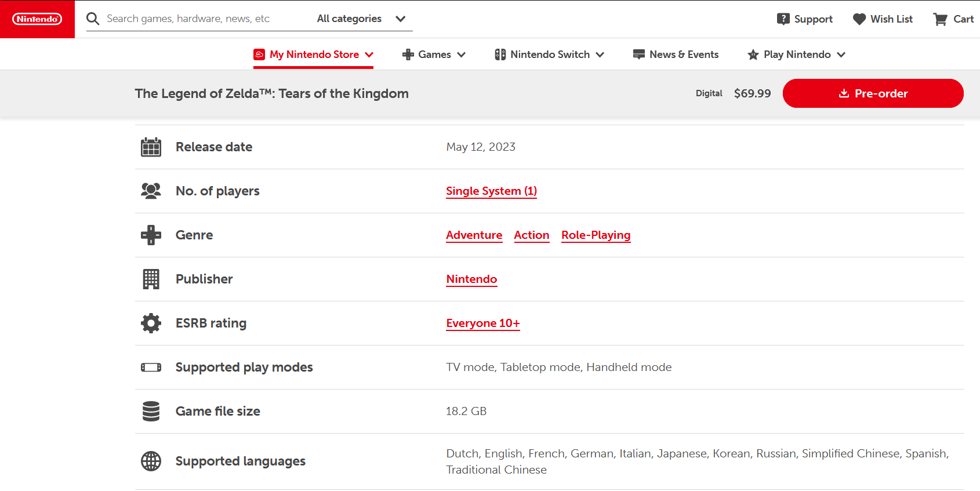This screenshot has width=980, height=491.
Task: Click the Supported play modes console icon
Action: coord(151,367)
